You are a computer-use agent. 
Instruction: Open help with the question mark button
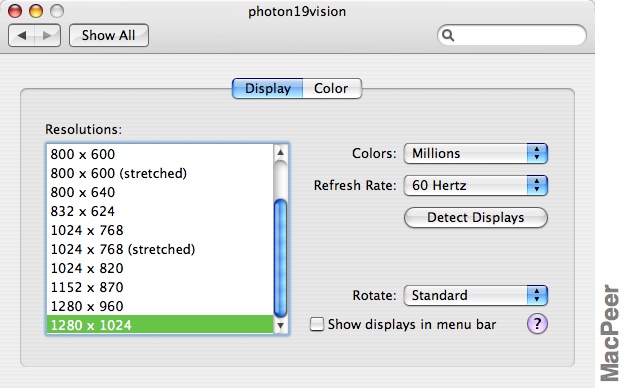[537, 324]
